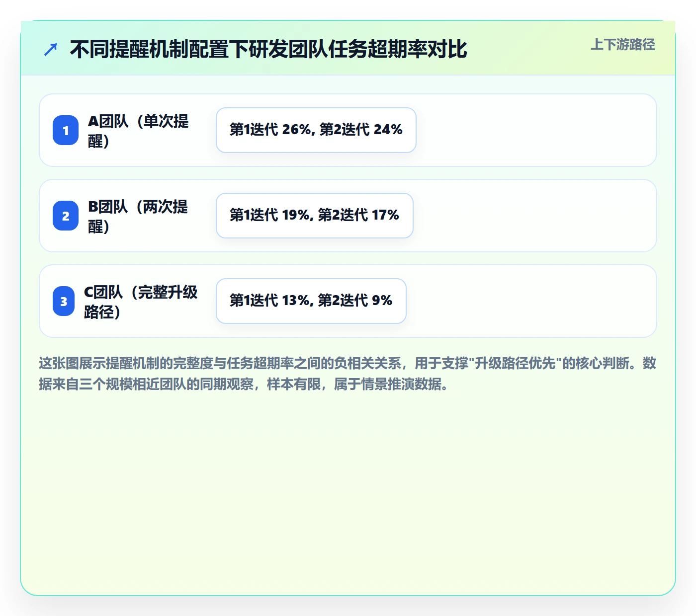Click the number 1 badge for A团队
Image resolution: width=696 pixels, height=616 pixels.
pos(66,130)
